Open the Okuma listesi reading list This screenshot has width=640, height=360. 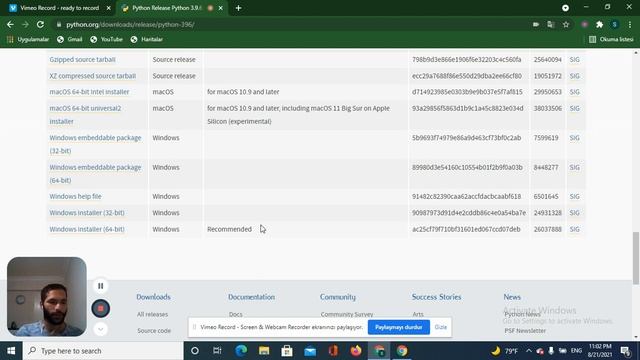pos(611,39)
